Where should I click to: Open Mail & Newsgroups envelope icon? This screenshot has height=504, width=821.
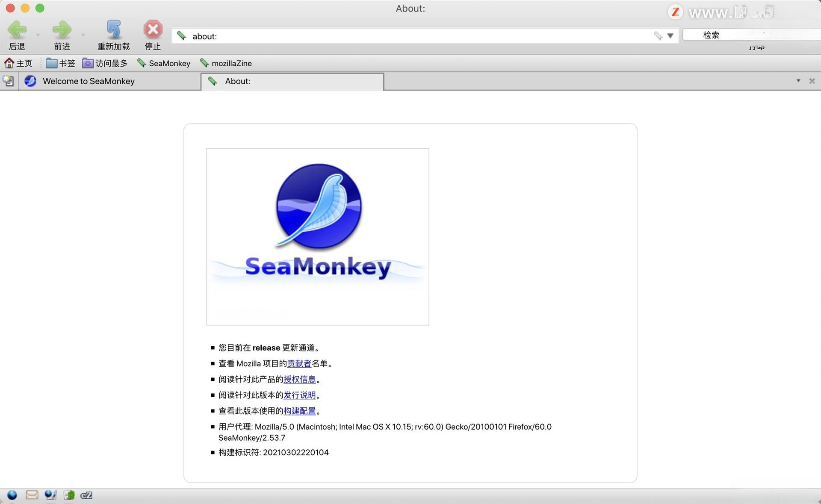pos(32,495)
